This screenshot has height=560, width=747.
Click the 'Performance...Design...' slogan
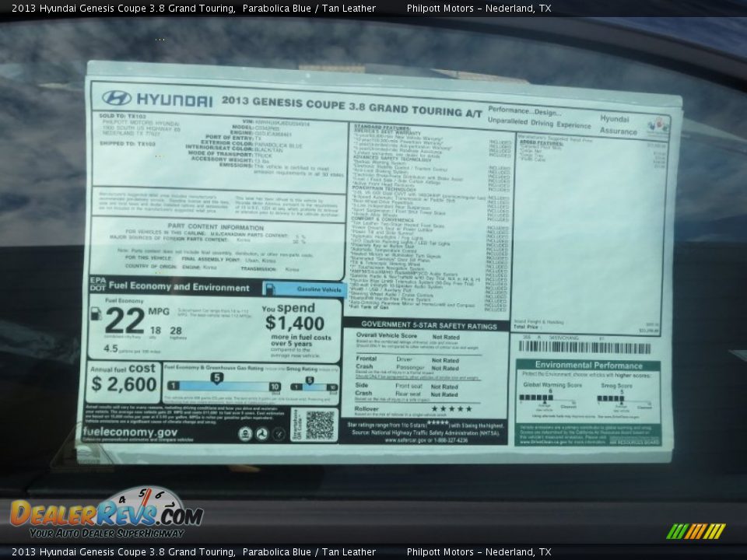[524, 111]
